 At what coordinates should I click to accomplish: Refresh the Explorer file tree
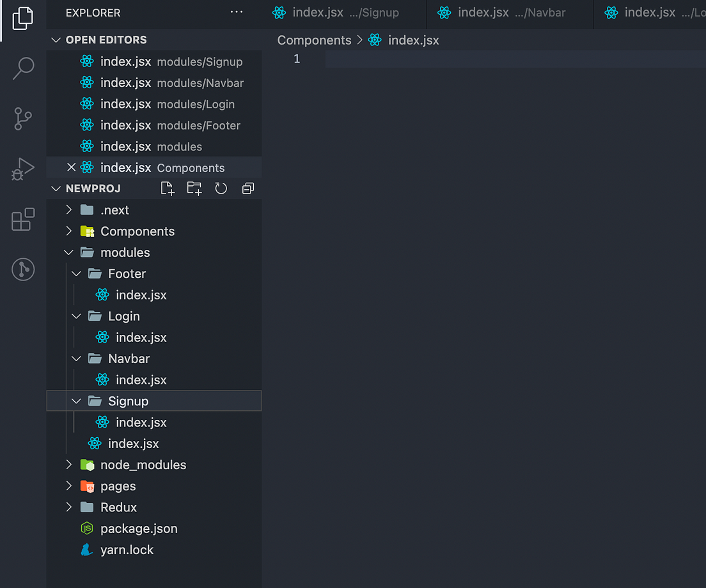221,188
